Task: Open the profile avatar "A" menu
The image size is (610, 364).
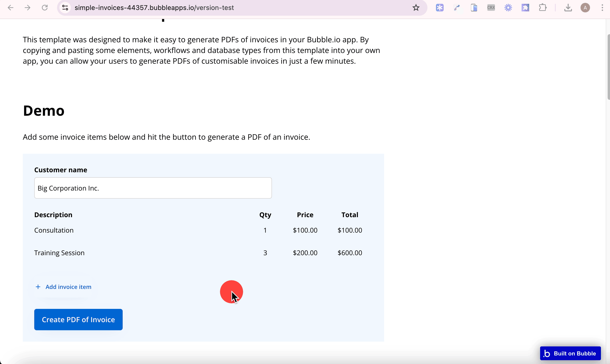Action: pyautogui.click(x=585, y=8)
